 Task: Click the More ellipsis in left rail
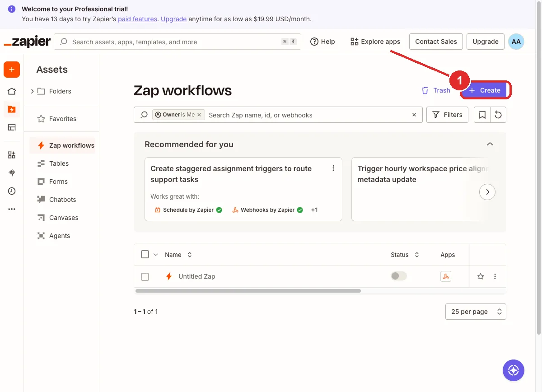12,209
